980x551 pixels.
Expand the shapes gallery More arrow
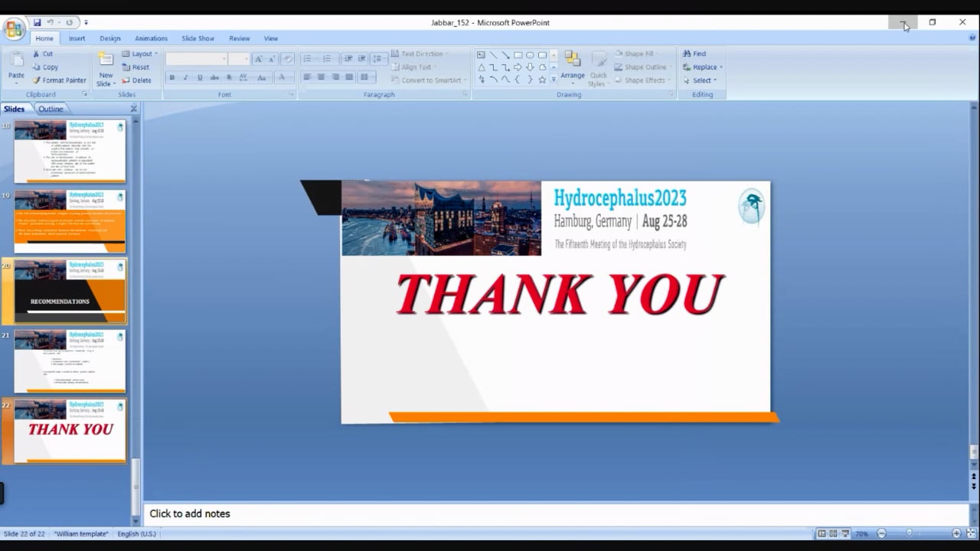554,79
